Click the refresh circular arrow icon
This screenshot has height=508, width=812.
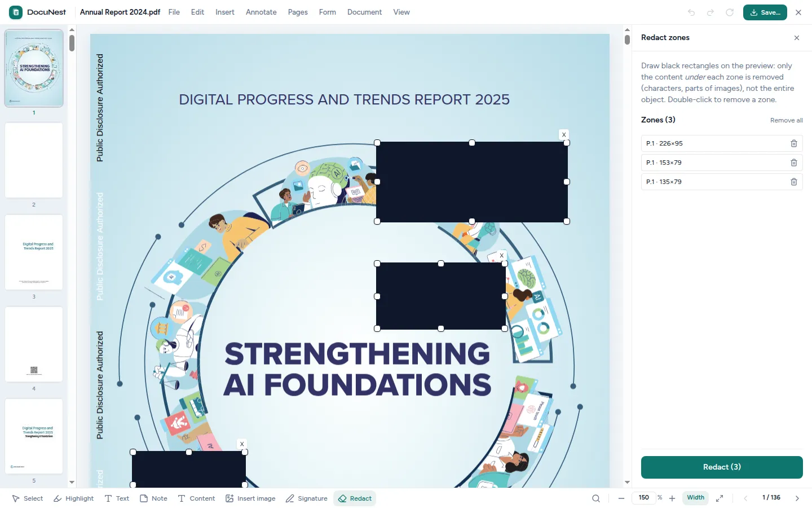pyautogui.click(x=730, y=12)
